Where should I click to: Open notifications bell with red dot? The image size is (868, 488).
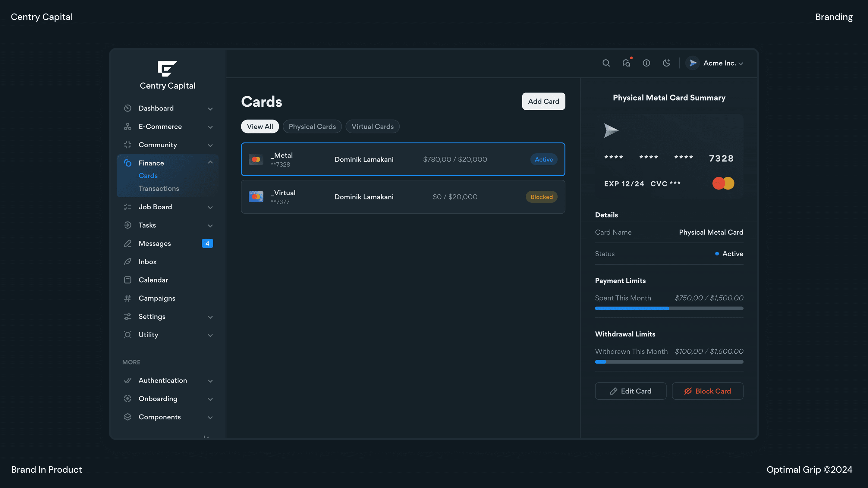tap(626, 63)
